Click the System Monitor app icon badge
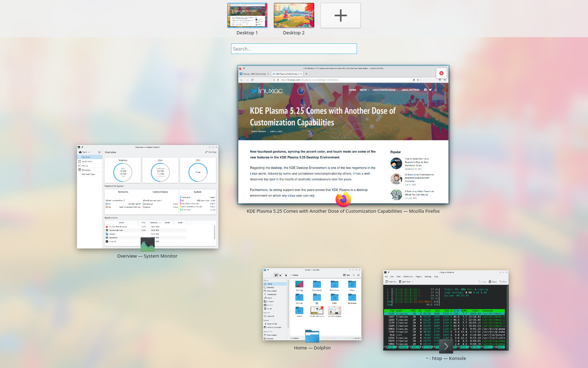 (148, 245)
